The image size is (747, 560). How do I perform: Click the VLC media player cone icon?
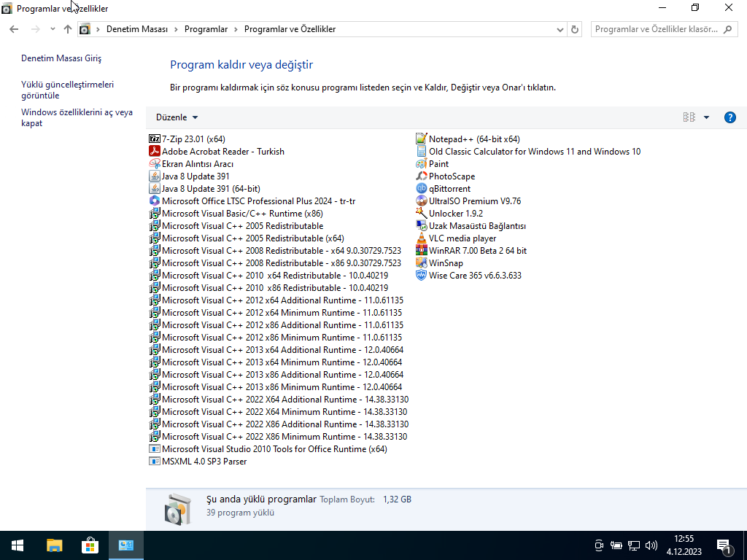(421, 238)
